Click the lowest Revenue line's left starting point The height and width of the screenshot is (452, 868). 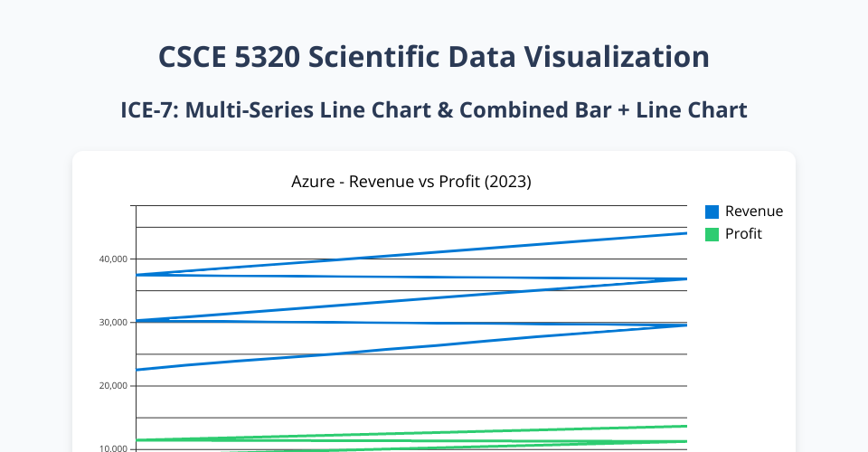pyautogui.click(x=137, y=370)
